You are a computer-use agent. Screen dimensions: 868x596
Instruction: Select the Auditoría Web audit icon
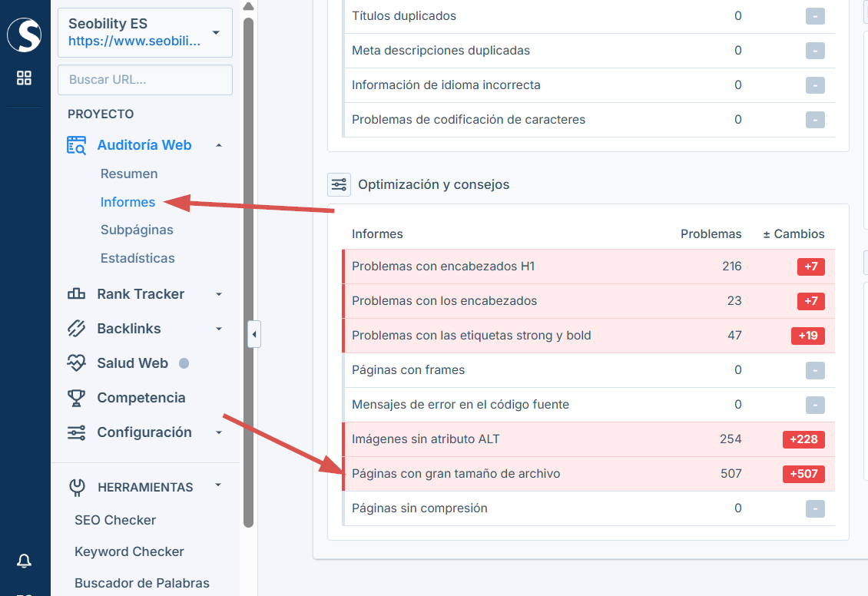76,144
